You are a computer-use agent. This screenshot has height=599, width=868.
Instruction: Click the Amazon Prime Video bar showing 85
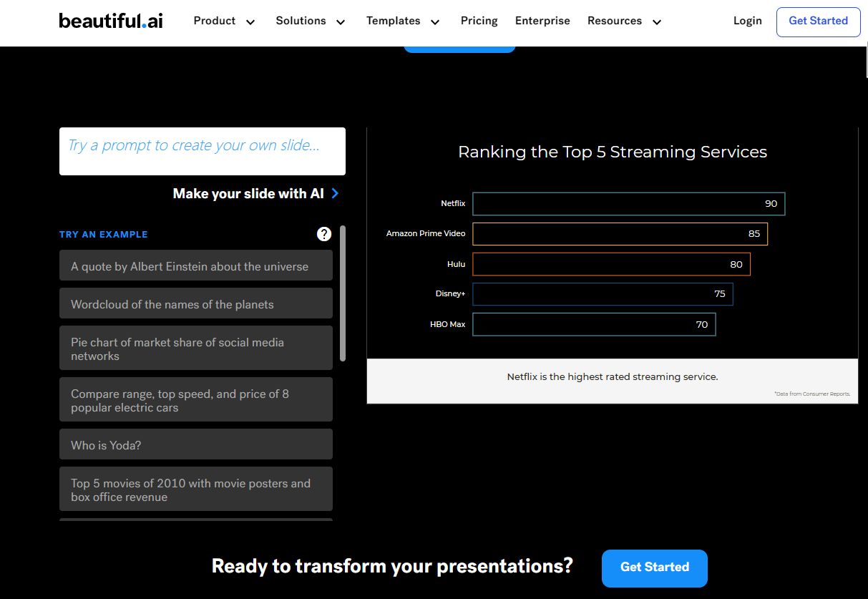[620, 234]
